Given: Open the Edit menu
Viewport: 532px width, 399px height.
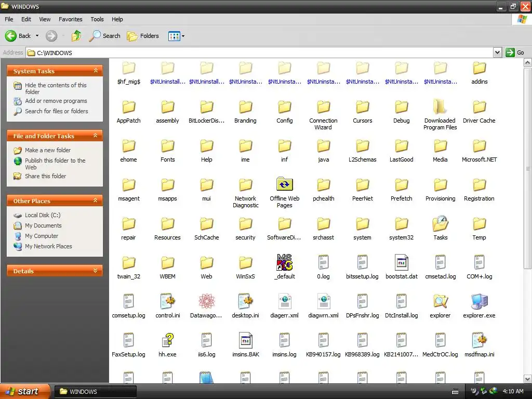Looking at the screenshot, I should click(x=26, y=19).
